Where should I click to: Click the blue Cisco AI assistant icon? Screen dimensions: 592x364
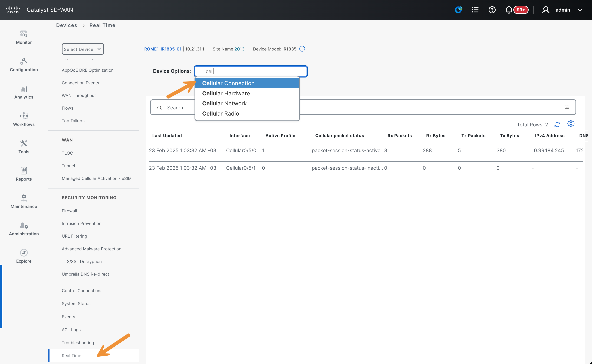458,10
